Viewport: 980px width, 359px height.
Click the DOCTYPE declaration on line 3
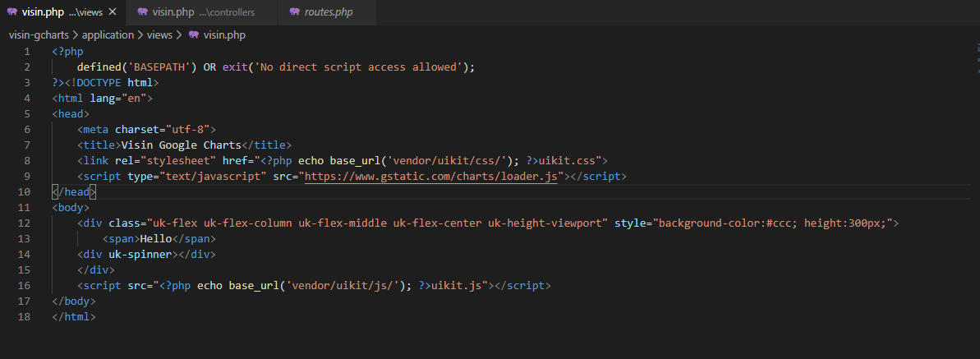pos(112,82)
